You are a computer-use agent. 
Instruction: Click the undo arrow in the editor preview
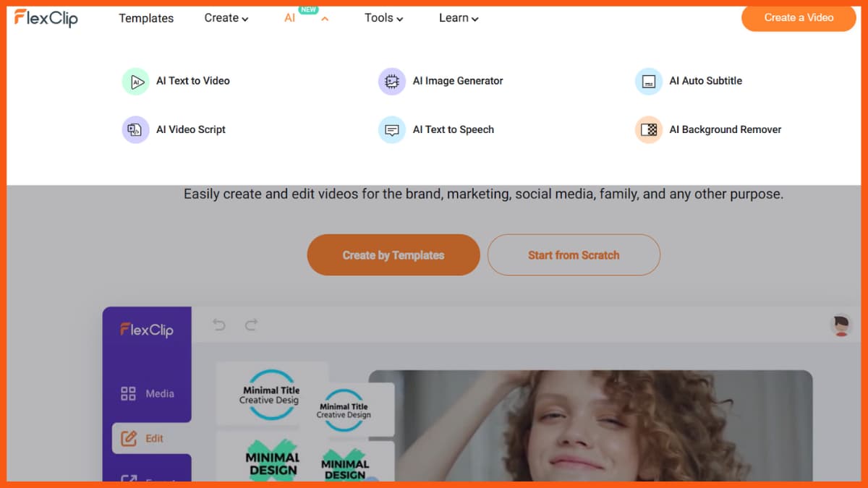(219, 325)
